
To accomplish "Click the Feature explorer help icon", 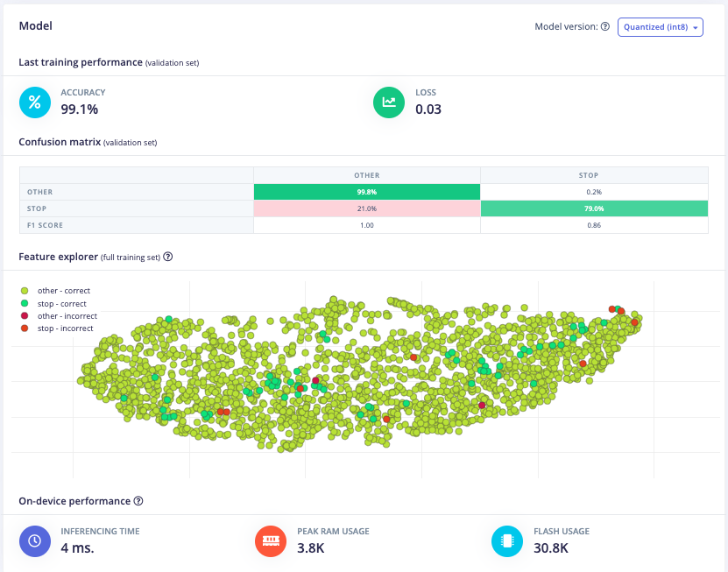I will click(x=168, y=258).
